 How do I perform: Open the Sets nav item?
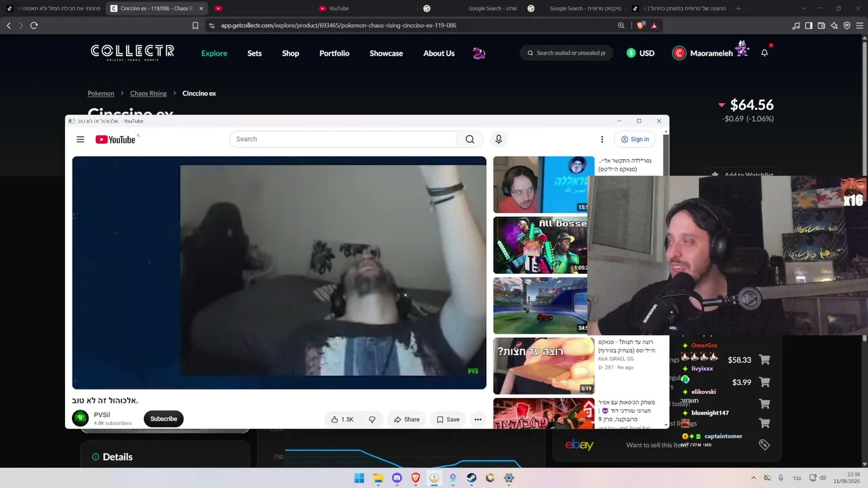click(254, 53)
